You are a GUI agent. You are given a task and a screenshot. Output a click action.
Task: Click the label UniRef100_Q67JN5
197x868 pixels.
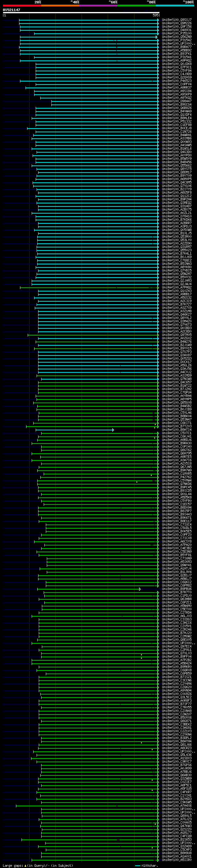click(x=177, y=467)
